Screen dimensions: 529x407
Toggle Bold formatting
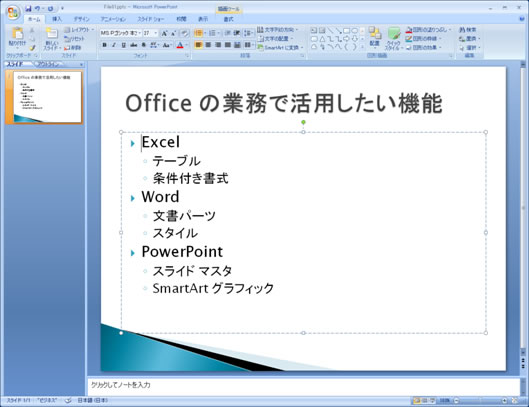(x=105, y=45)
